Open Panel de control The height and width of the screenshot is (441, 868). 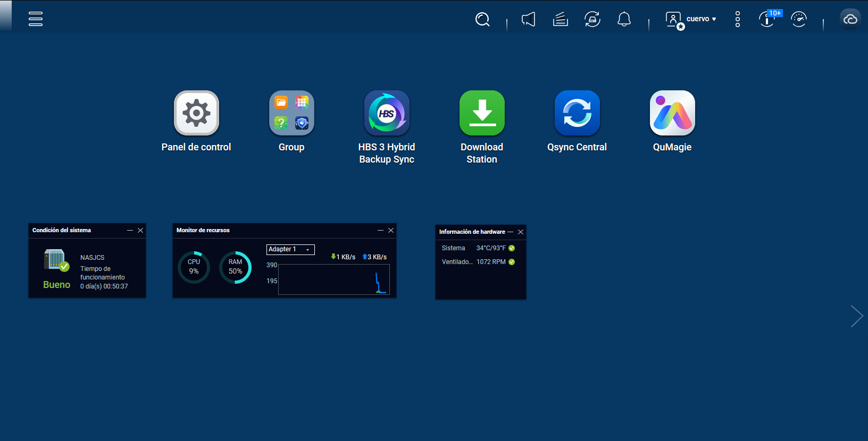click(x=196, y=113)
